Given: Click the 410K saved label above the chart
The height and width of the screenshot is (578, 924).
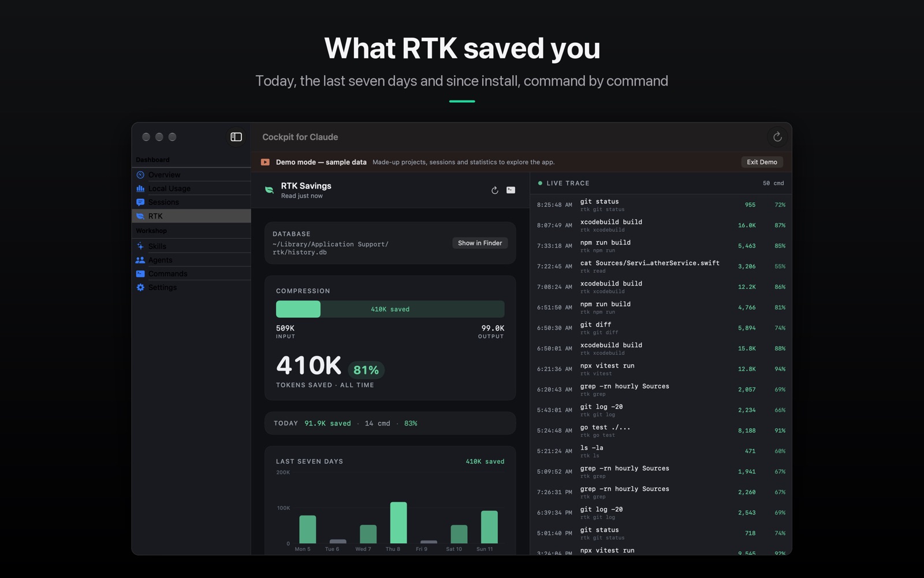Looking at the screenshot, I should [485, 461].
